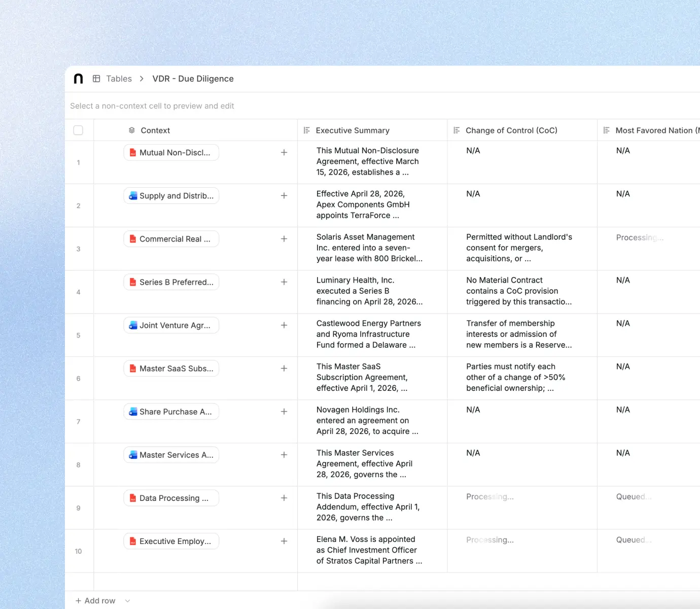Select row number 10
700x609 pixels.
[x=78, y=551]
